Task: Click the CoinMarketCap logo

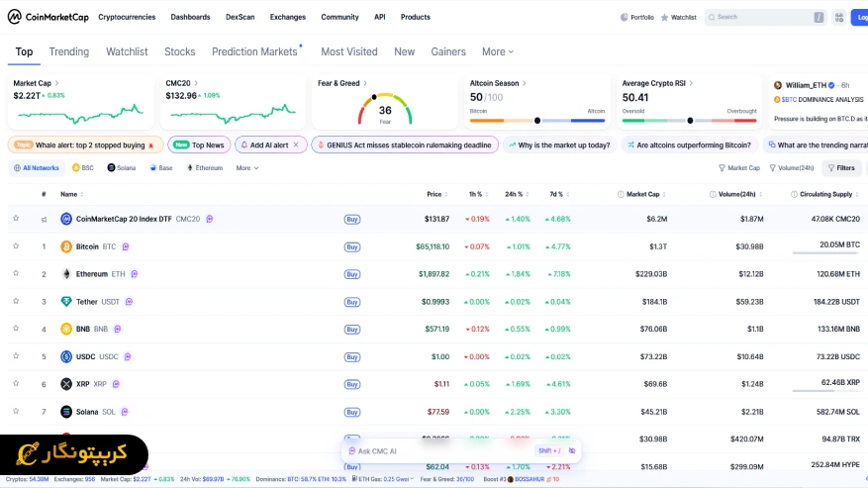Action: click(x=48, y=17)
